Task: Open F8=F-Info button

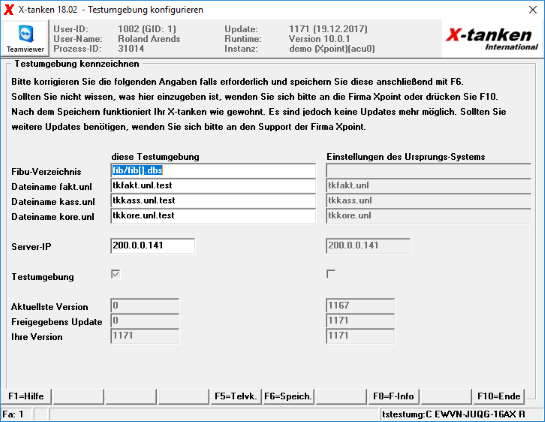Action: [x=393, y=397]
